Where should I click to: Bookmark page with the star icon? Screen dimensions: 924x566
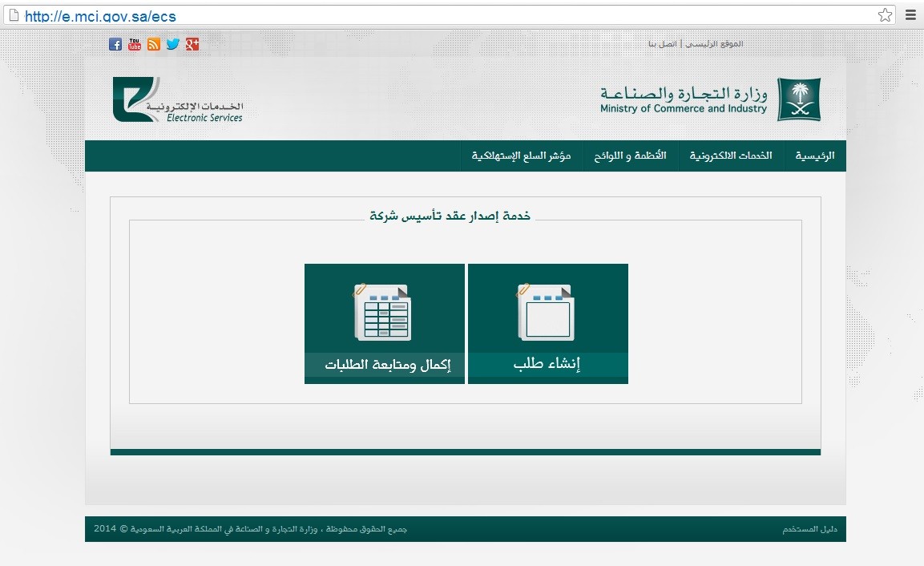tap(885, 15)
